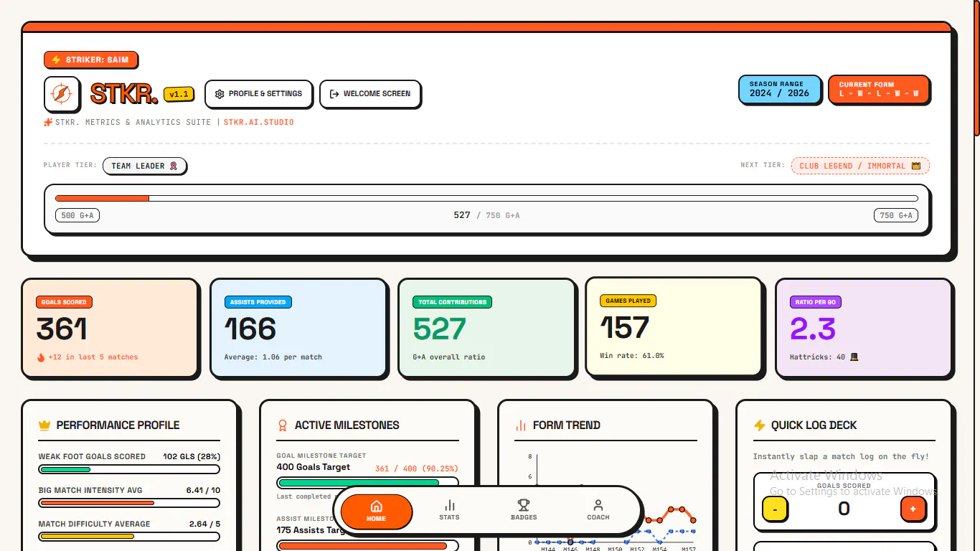Click the Current Form button
The image size is (980, 551).
(x=879, y=89)
